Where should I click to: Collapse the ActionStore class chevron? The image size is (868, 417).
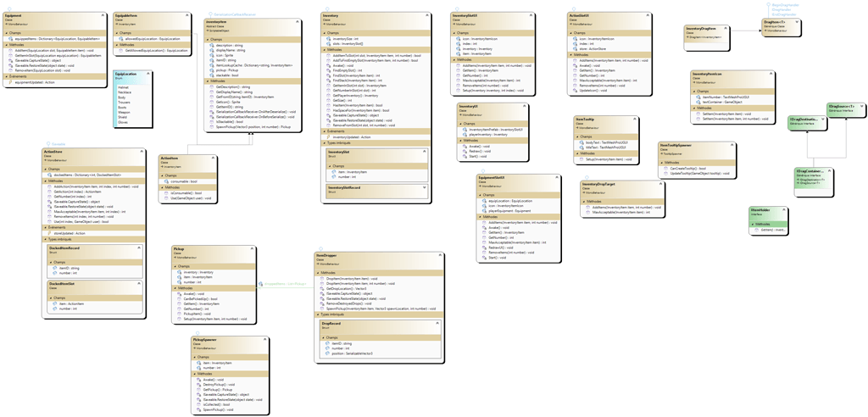(x=142, y=151)
